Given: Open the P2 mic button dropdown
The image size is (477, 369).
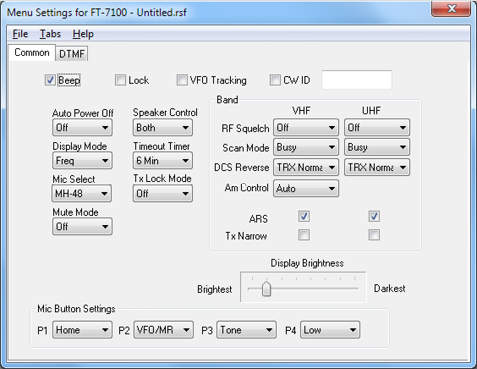Looking at the screenshot, I should tap(163, 330).
